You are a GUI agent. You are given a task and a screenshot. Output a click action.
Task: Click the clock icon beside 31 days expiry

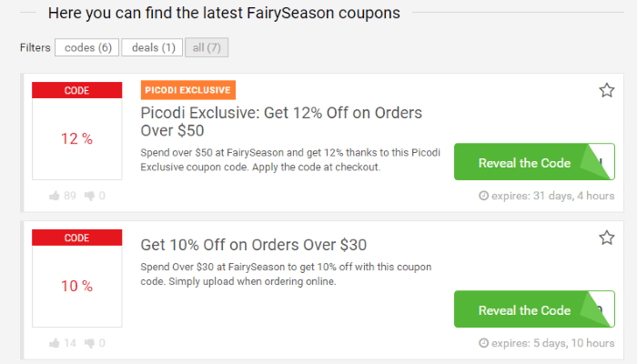coord(483,196)
